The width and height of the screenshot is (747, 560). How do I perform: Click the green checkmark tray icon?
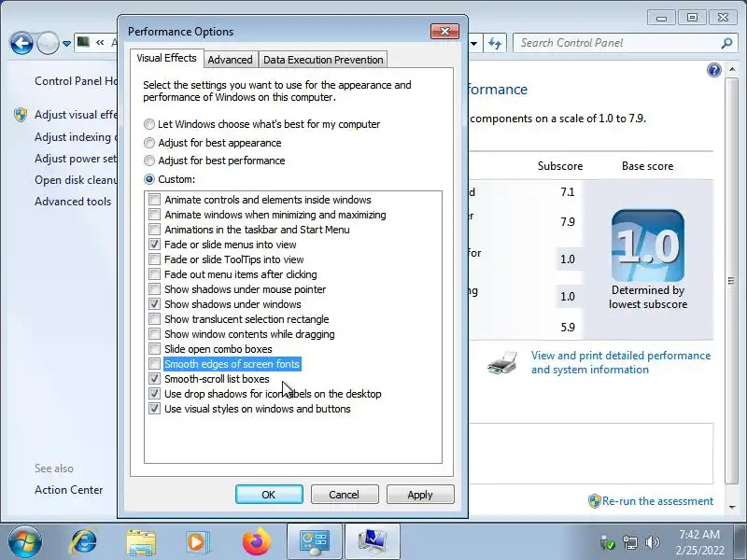click(608, 543)
